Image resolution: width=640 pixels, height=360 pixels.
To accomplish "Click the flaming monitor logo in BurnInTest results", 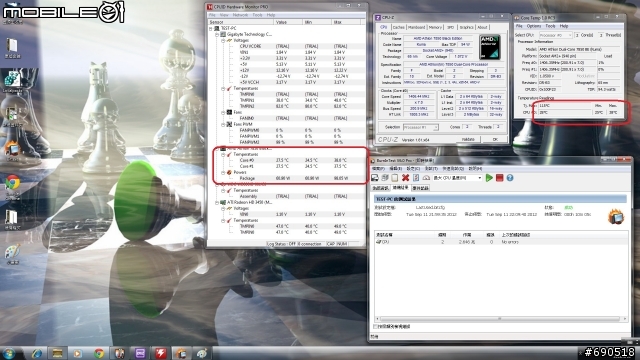I will [616, 216].
